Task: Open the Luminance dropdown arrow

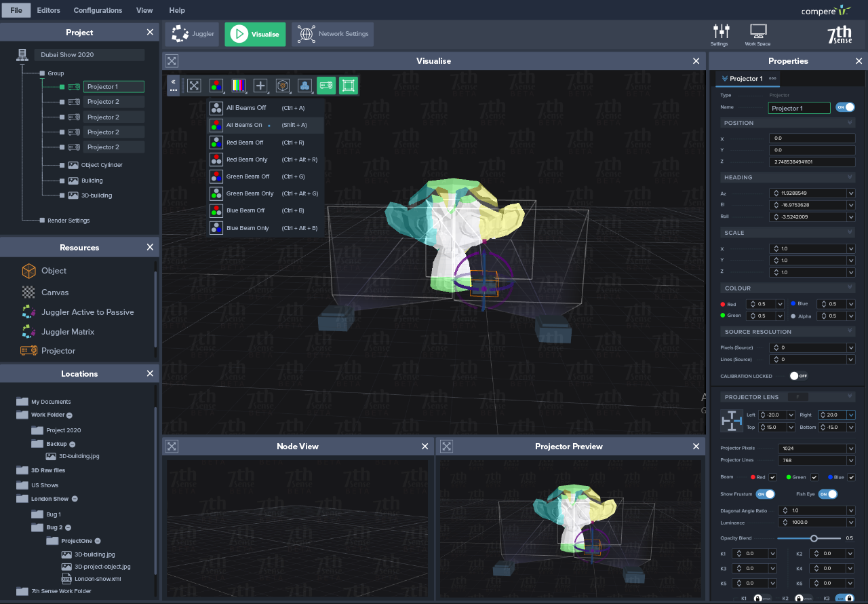Action: [850, 523]
